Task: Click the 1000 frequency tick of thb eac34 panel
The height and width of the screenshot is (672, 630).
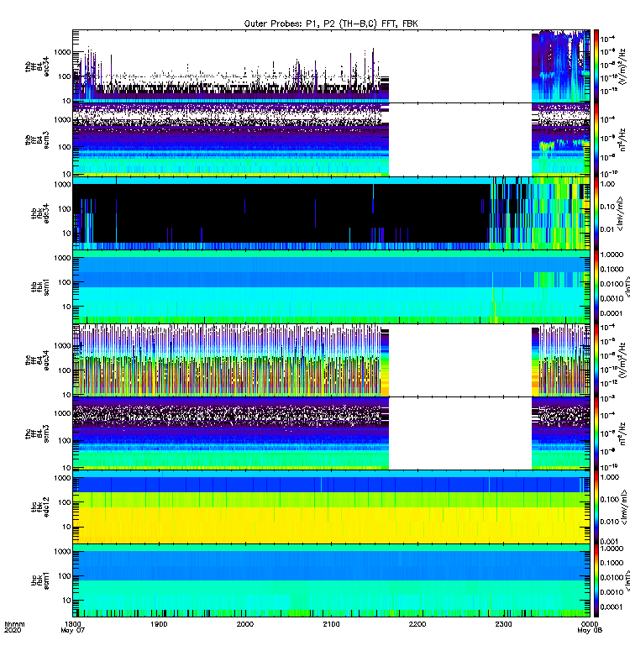Action: pos(62,52)
